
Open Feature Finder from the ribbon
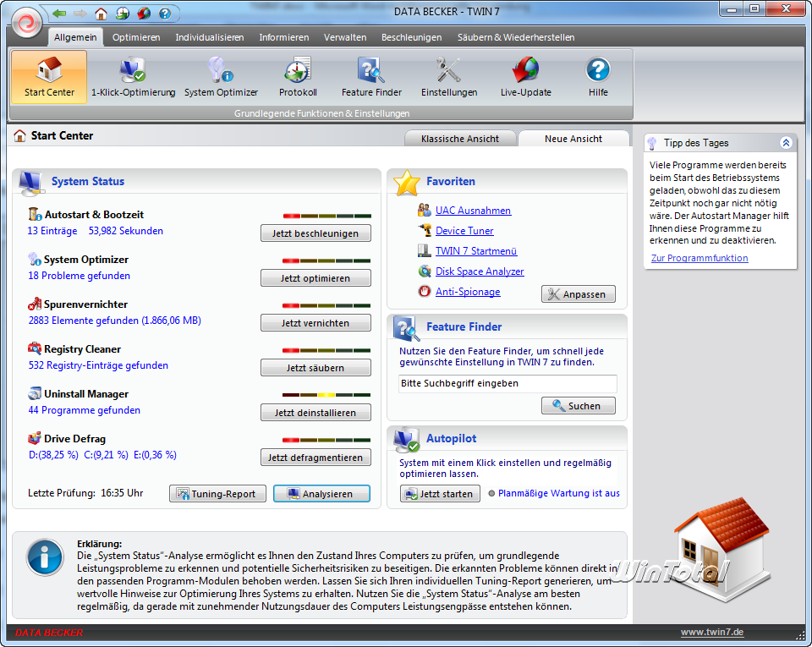pos(371,77)
